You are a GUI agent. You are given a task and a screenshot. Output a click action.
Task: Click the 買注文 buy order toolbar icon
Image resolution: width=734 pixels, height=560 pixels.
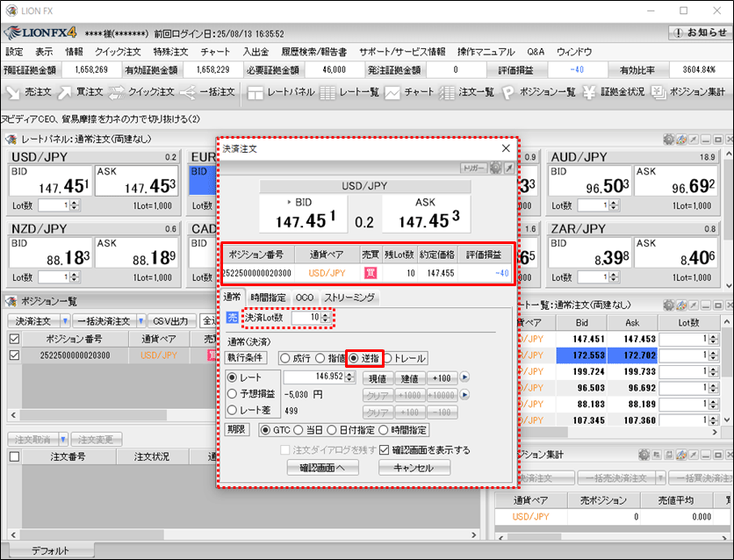(x=86, y=91)
